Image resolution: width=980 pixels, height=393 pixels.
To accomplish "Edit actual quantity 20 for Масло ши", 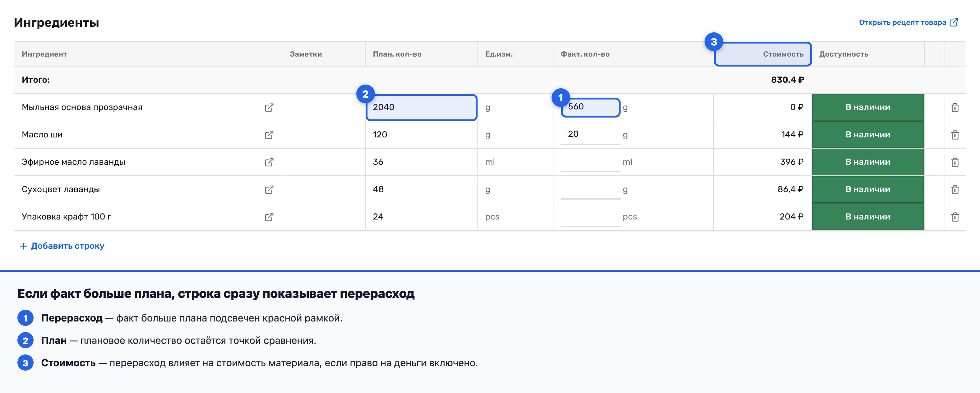I will (590, 135).
